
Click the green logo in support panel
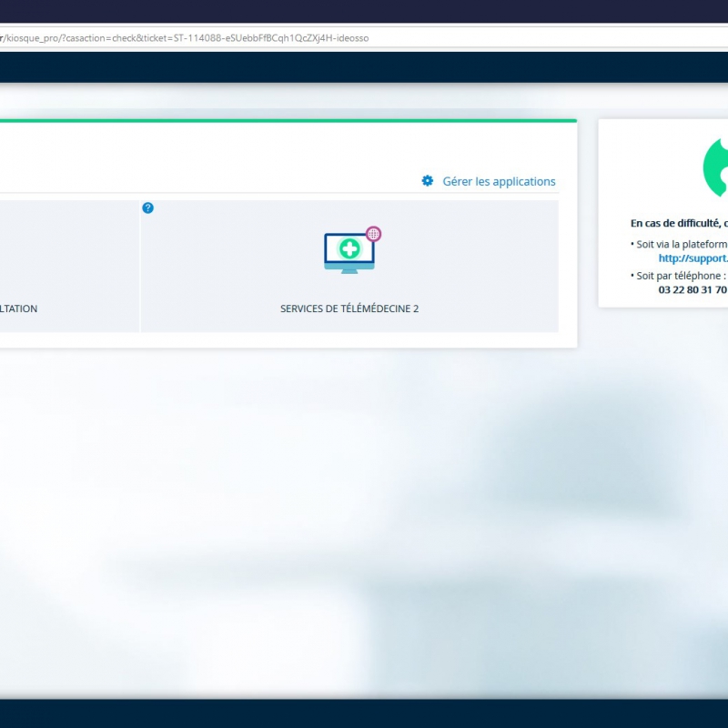tap(715, 167)
